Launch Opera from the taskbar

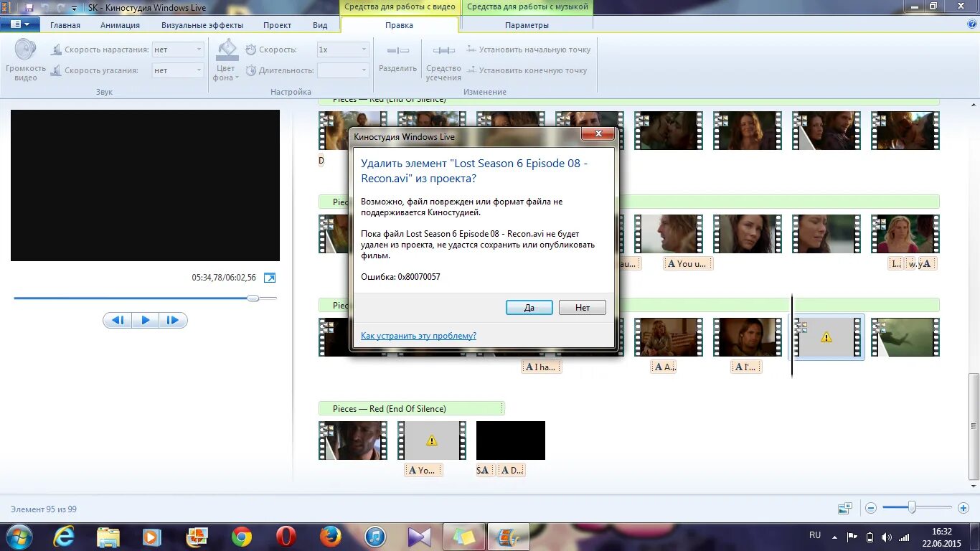point(286,537)
